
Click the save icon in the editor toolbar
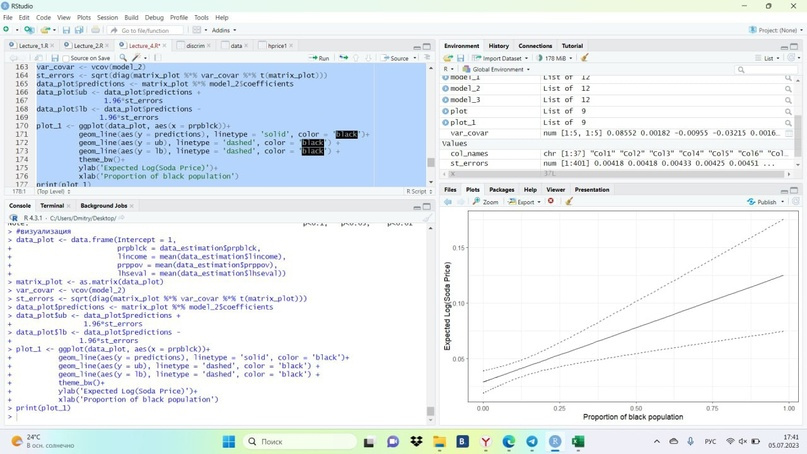[54, 58]
